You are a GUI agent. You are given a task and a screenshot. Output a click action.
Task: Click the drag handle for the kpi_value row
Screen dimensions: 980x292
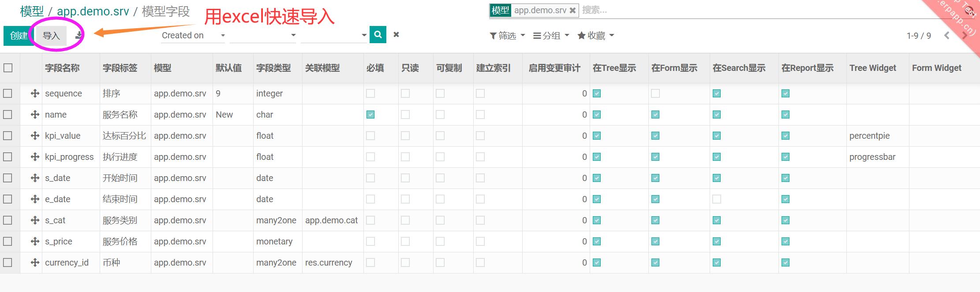pos(35,136)
